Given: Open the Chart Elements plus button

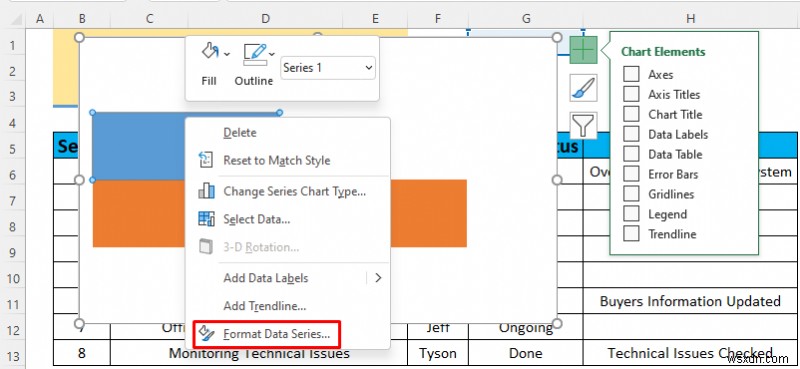Looking at the screenshot, I should coord(583,50).
